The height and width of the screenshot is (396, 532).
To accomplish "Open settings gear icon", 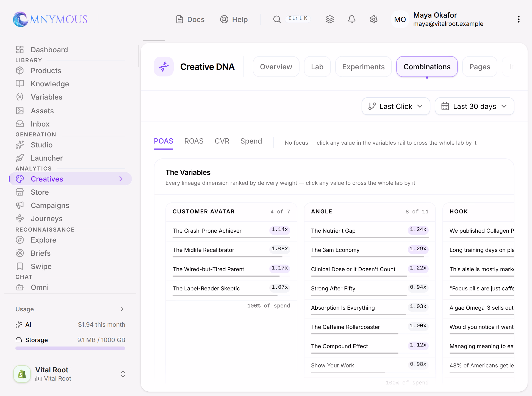I will click(374, 19).
